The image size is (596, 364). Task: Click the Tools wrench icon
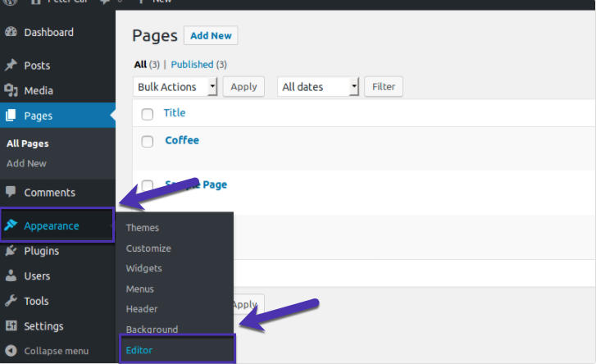tap(11, 301)
